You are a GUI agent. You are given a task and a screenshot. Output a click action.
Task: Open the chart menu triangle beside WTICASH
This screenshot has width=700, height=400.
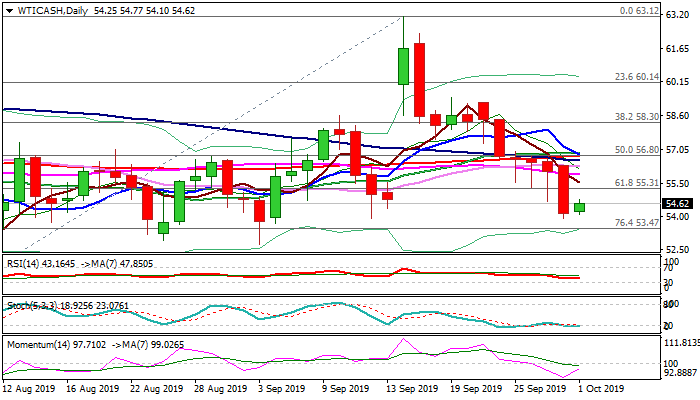(9, 11)
